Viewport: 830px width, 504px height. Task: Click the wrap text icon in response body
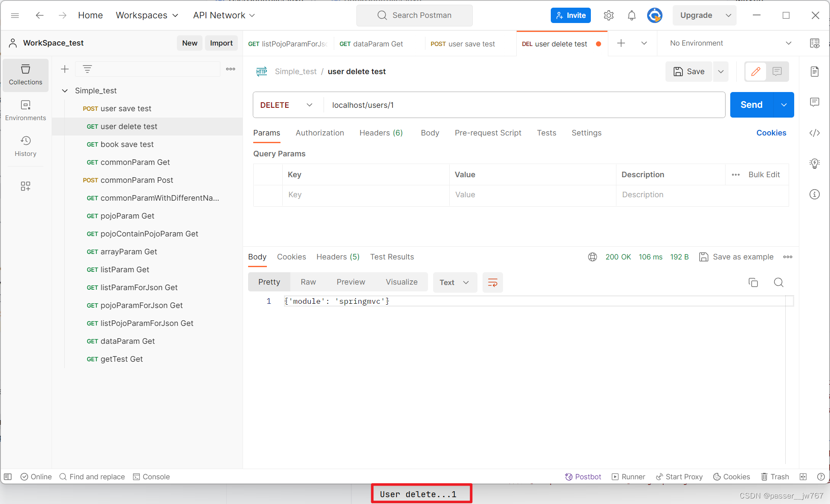tap(493, 282)
